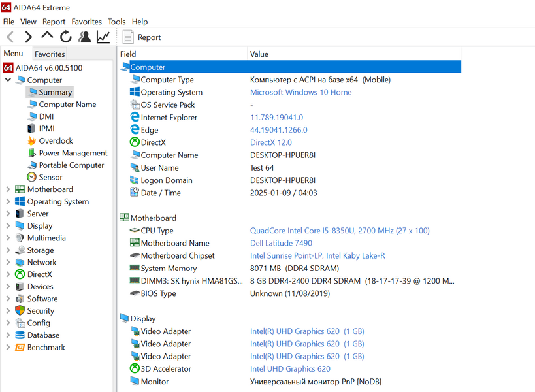535x392 pixels.
Task: Select the Overclock flame icon
Action: pyautogui.click(x=32, y=140)
